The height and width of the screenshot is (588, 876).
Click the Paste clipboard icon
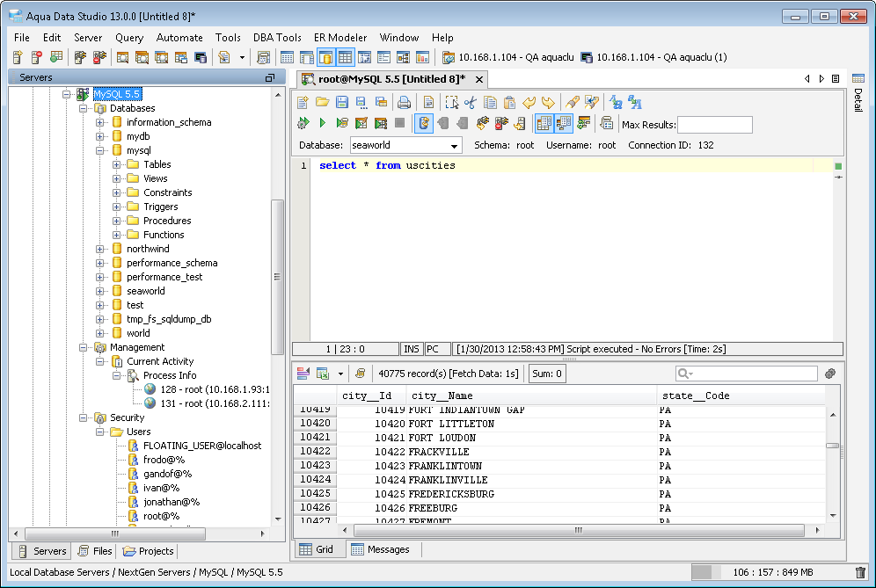tap(509, 102)
